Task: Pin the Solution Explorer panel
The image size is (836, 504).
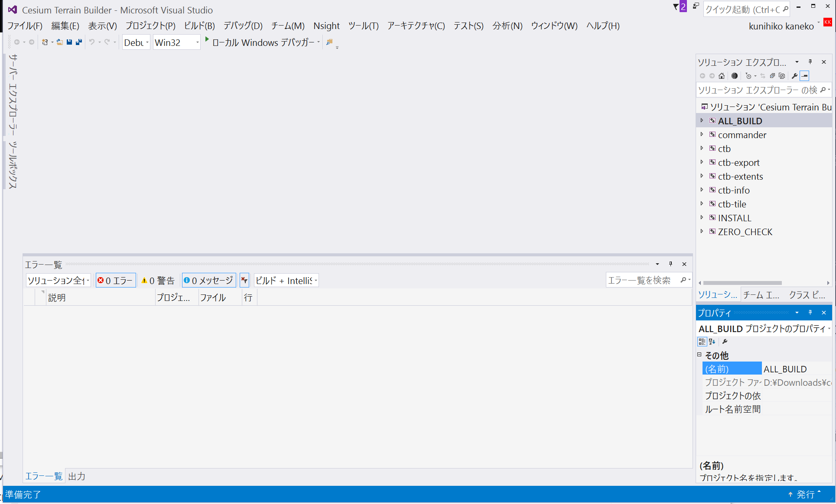Action: (x=810, y=62)
